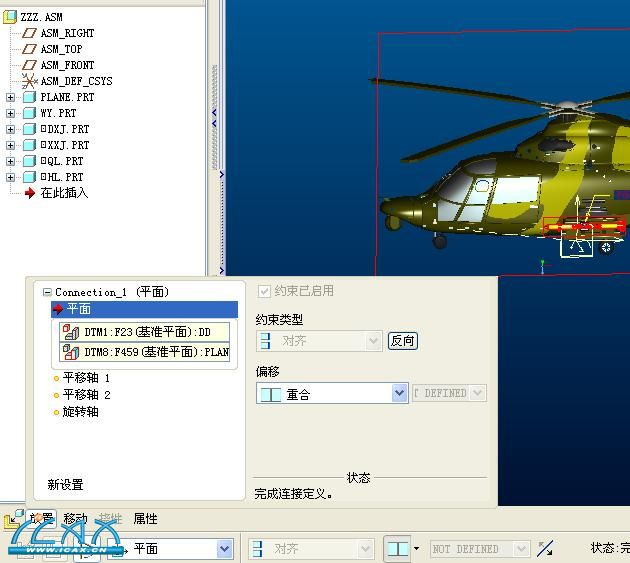Expand the HL.PRT tree node

pos(11,177)
